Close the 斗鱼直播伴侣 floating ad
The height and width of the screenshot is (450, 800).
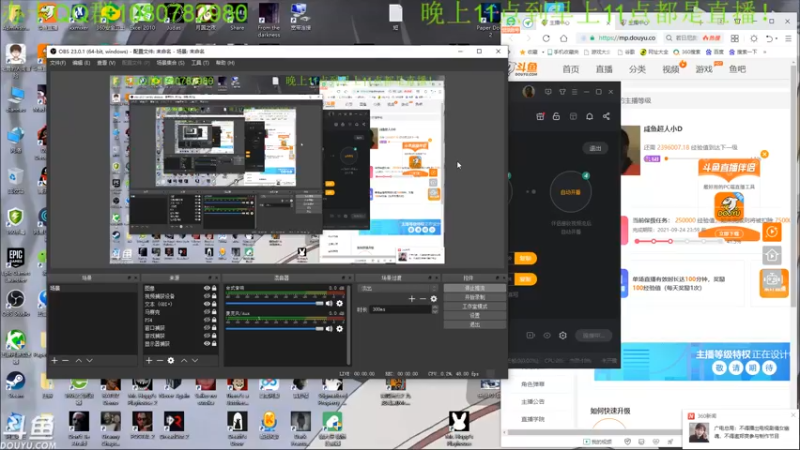click(x=764, y=154)
